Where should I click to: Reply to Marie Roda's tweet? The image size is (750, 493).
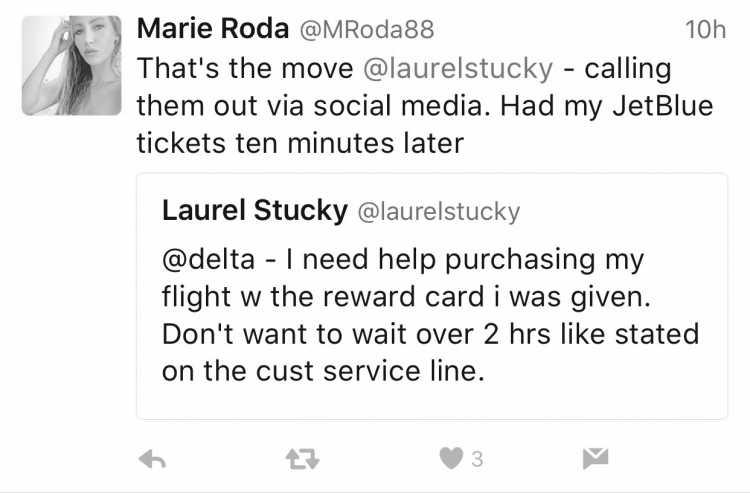[152, 459]
